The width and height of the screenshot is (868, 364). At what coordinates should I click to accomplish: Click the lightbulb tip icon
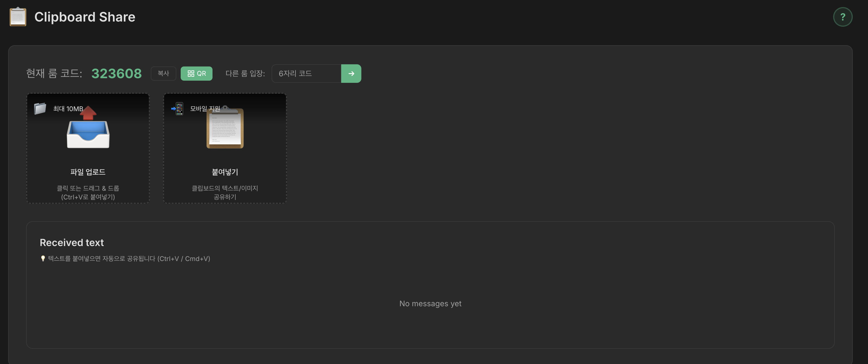[x=43, y=259]
